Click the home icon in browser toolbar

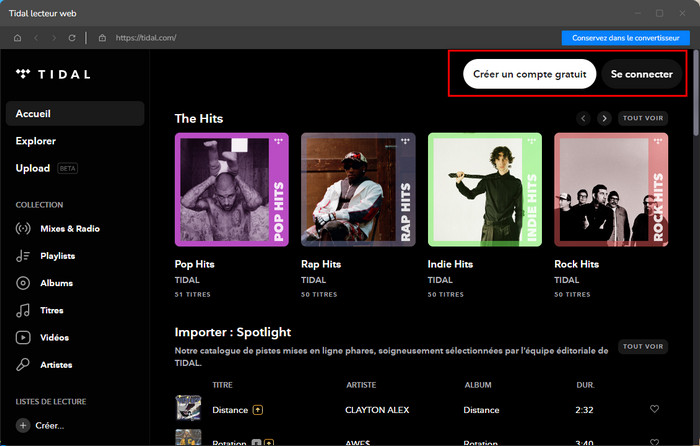17,38
